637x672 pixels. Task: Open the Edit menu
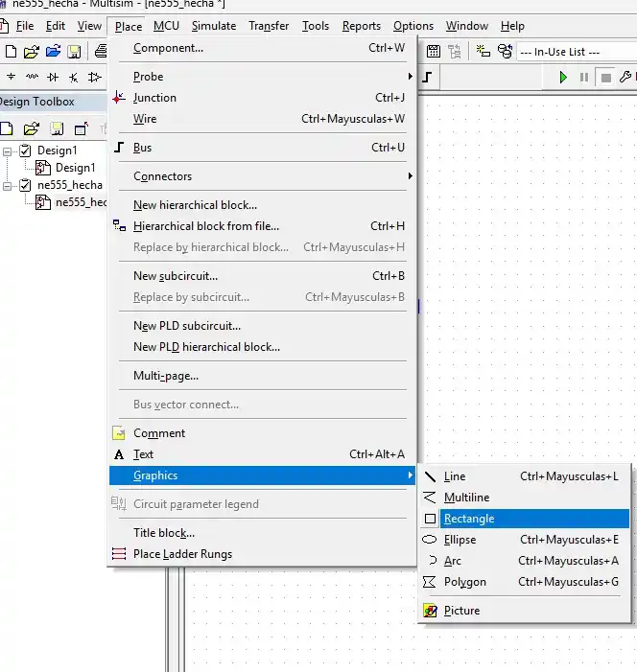coord(56,26)
